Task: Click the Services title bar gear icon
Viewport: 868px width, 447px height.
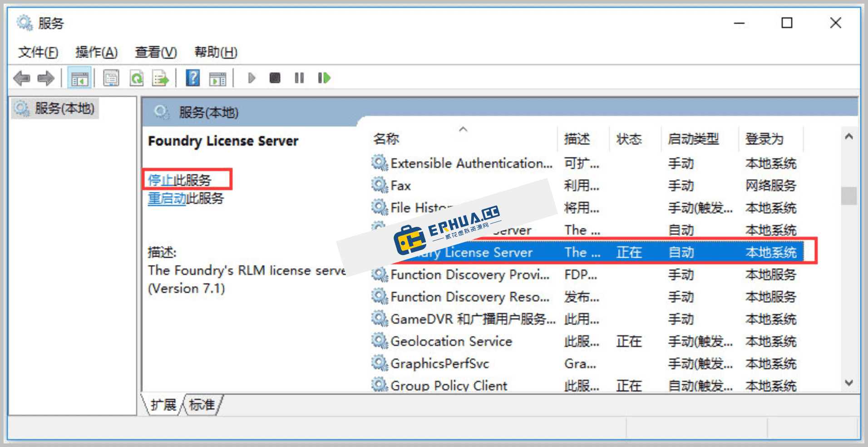Action: click(x=25, y=23)
